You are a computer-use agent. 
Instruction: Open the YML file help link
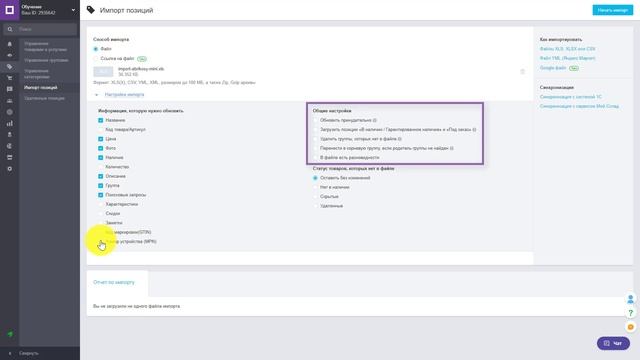click(x=567, y=58)
